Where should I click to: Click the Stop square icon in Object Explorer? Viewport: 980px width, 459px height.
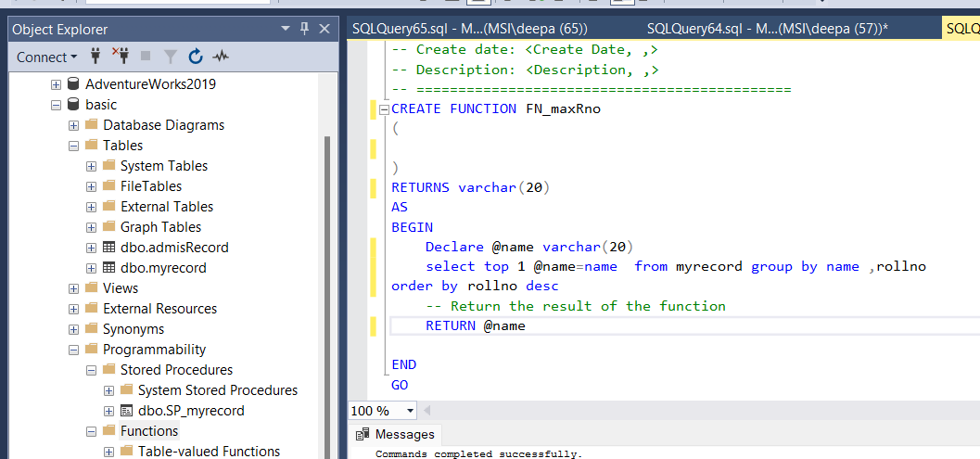[x=146, y=57]
